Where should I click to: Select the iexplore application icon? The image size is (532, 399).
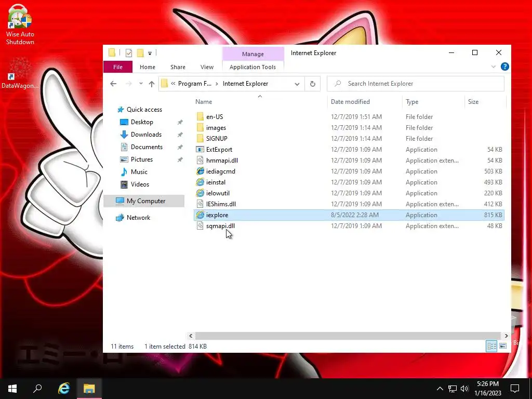click(x=200, y=215)
